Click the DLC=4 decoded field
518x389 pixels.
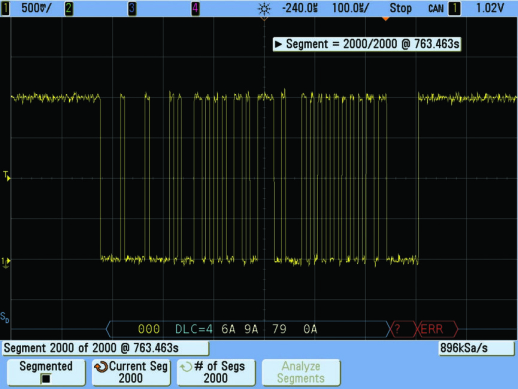click(194, 329)
